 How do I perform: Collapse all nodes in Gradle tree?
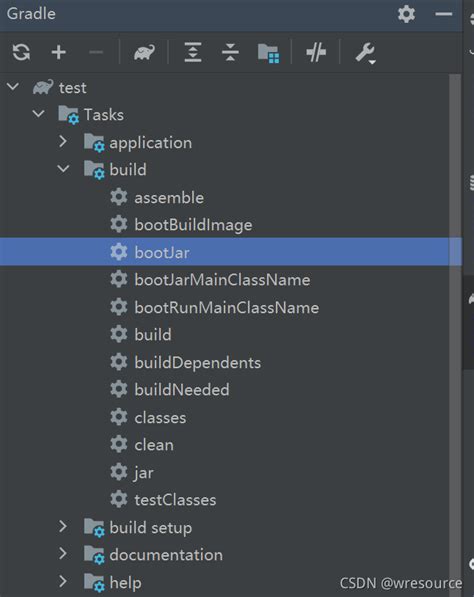click(x=230, y=52)
